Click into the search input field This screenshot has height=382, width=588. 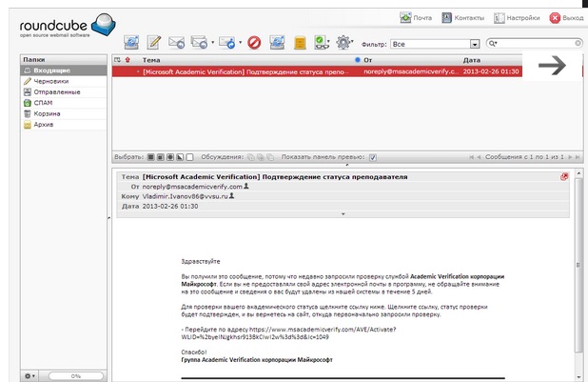[x=537, y=44]
